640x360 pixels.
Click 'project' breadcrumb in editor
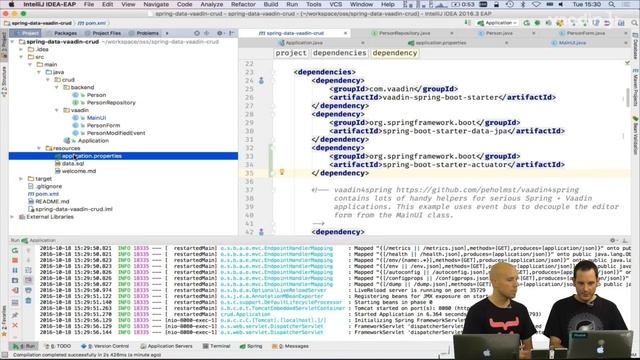click(291, 53)
